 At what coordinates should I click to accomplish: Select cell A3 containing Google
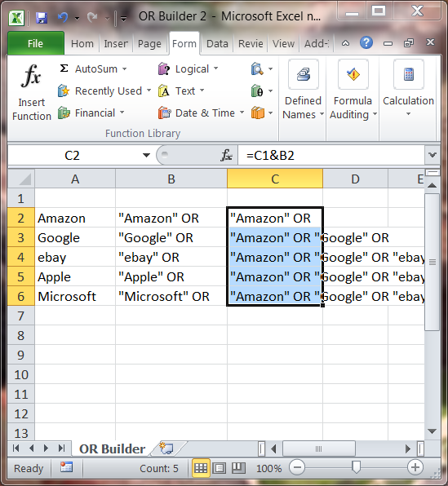click(x=75, y=238)
